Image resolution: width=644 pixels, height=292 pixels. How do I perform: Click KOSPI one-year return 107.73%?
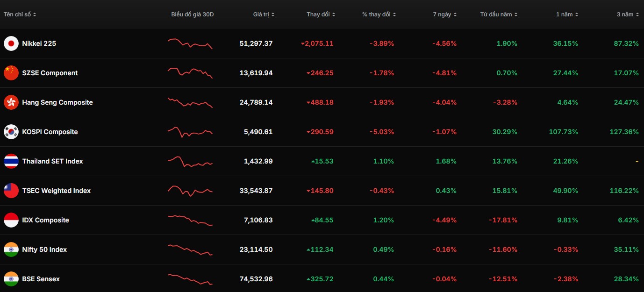[563, 132]
